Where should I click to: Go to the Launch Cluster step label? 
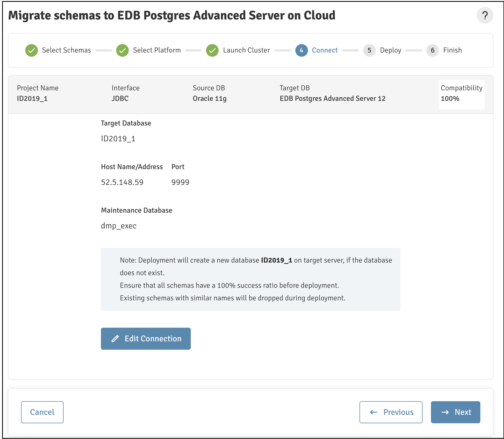pos(246,50)
